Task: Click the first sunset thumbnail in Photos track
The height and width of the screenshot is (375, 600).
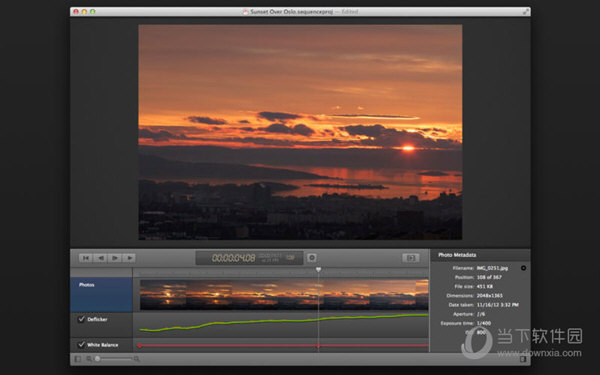Action: click(x=163, y=295)
